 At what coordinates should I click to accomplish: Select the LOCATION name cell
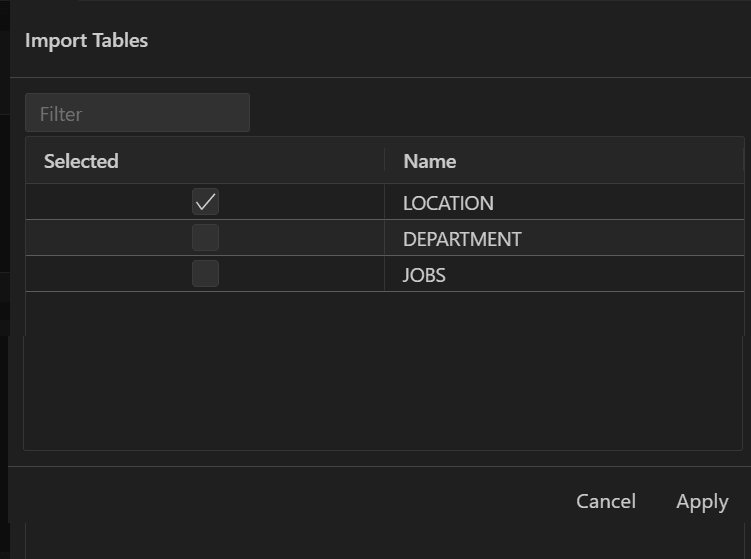point(448,203)
